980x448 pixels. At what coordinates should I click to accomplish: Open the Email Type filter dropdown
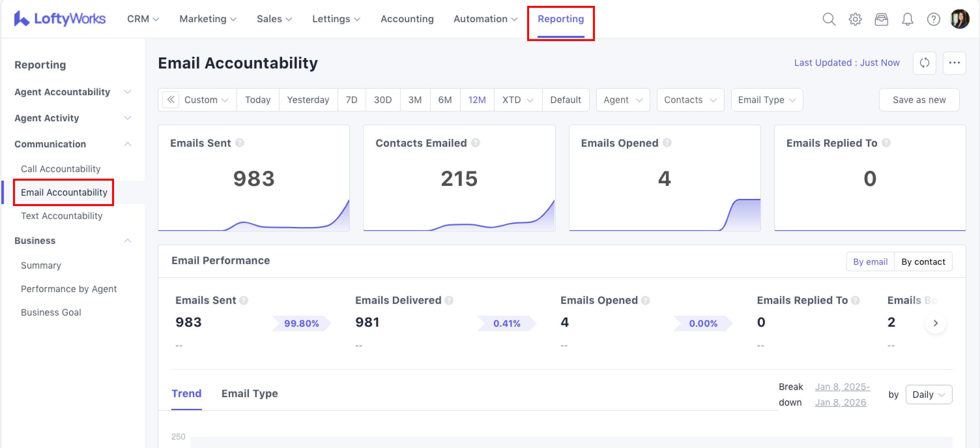(x=767, y=100)
